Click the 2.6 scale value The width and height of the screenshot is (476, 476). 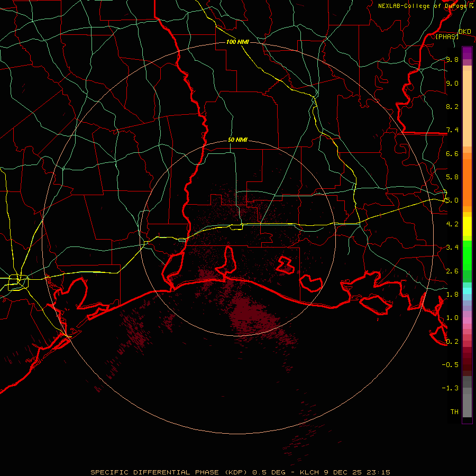(x=452, y=271)
